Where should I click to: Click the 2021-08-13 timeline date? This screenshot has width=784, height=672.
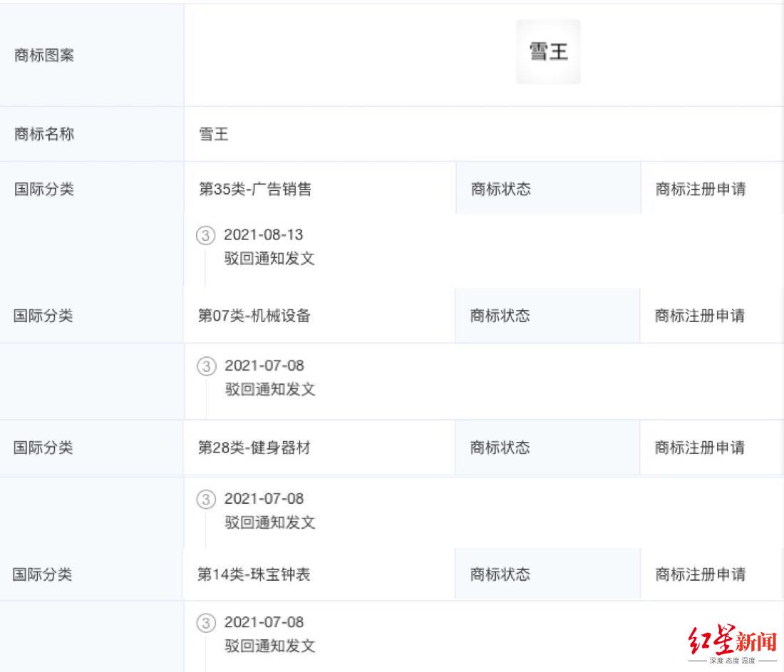[264, 235]
